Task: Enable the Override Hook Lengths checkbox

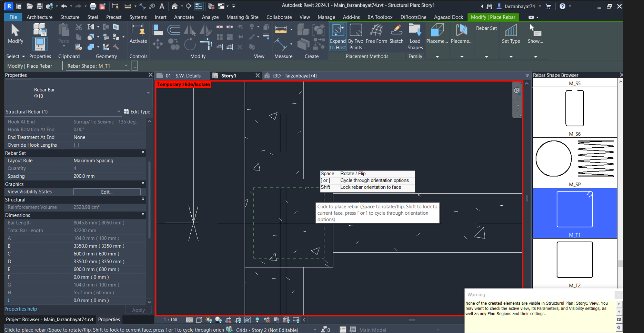Action: [76, 145]
